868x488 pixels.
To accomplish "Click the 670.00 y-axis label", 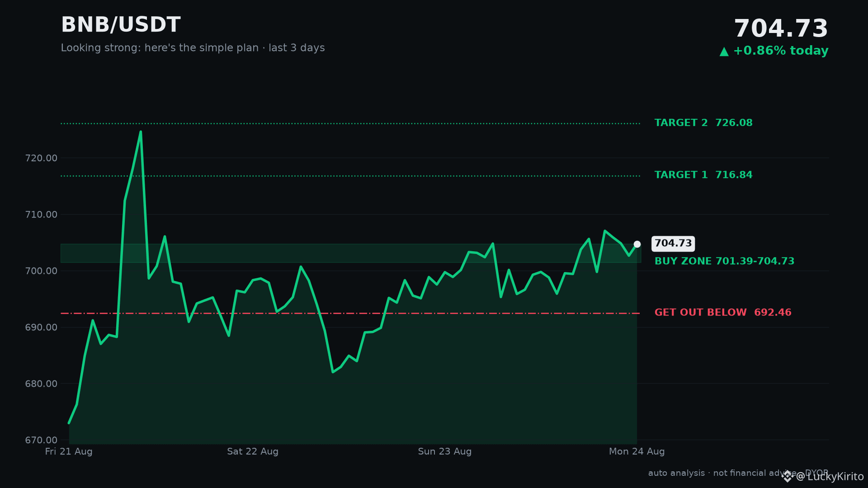I will click(x=41, y=440).
